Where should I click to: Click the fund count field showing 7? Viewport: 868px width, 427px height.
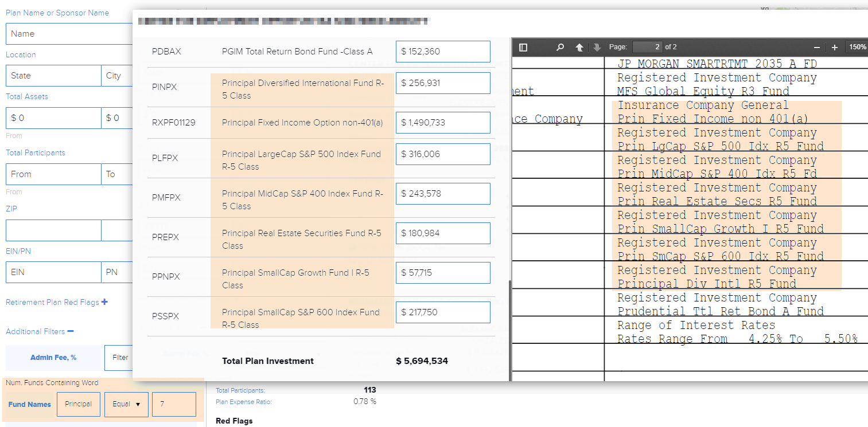(x=173, y=404)
